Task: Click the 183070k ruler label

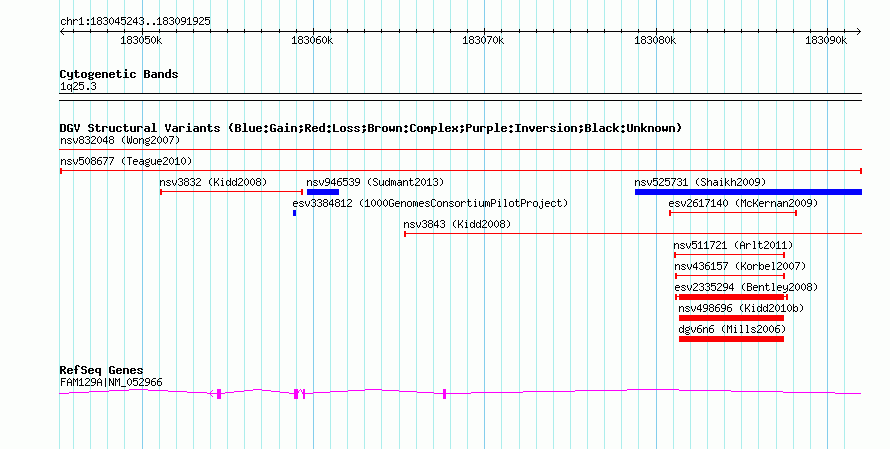Action: [x=483, y=40]
